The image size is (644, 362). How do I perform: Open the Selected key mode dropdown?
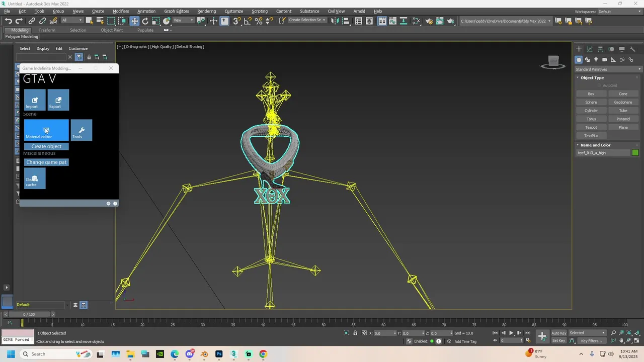[x=587, y=333]
